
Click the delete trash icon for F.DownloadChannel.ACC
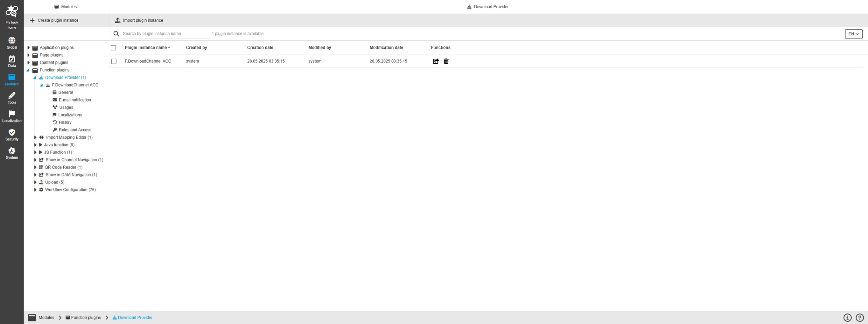446,61
